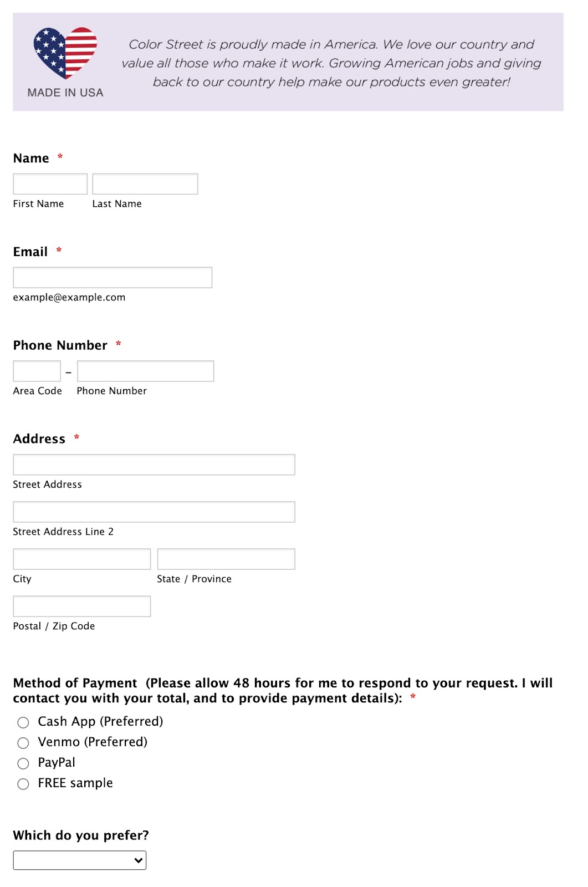Focus the State / Province field

226,559
